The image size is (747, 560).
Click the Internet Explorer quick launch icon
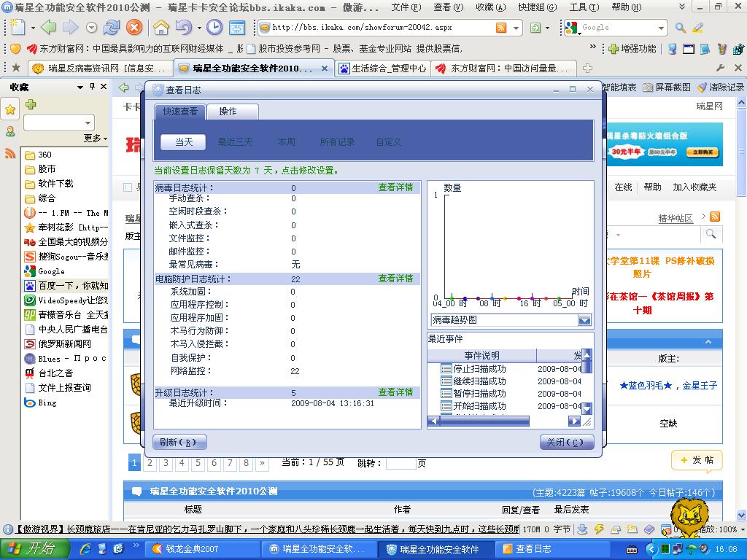click(86, 548)
